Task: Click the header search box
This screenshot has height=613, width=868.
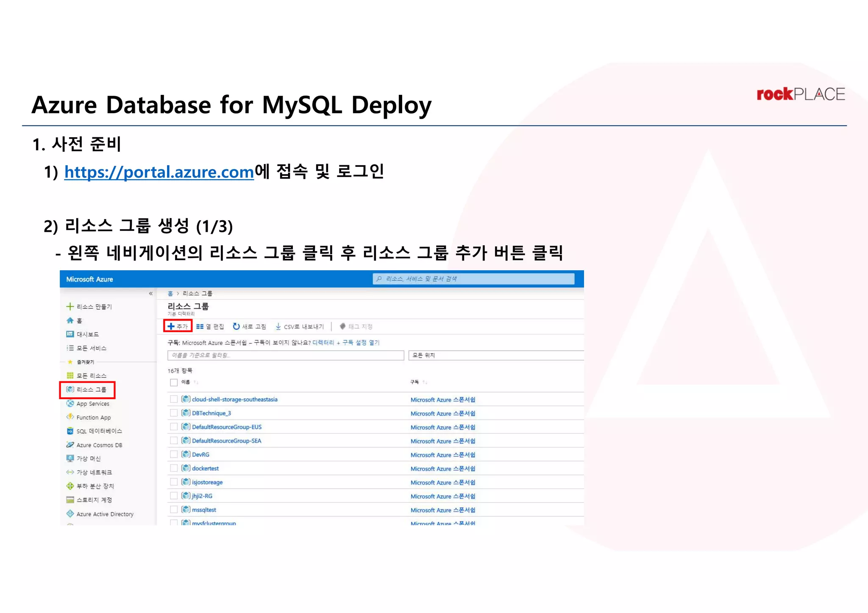Action: pyautogui.click(x=473, y=279)
